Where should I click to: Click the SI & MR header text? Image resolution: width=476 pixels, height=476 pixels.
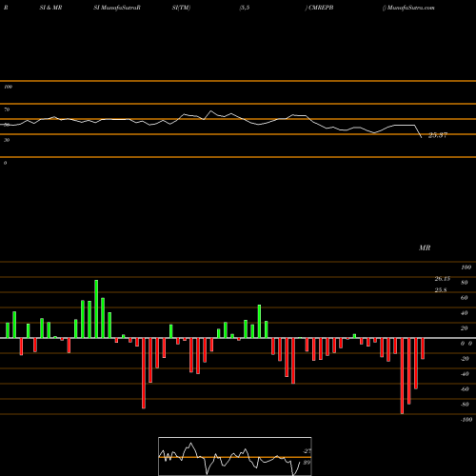(x=50, y=8)
